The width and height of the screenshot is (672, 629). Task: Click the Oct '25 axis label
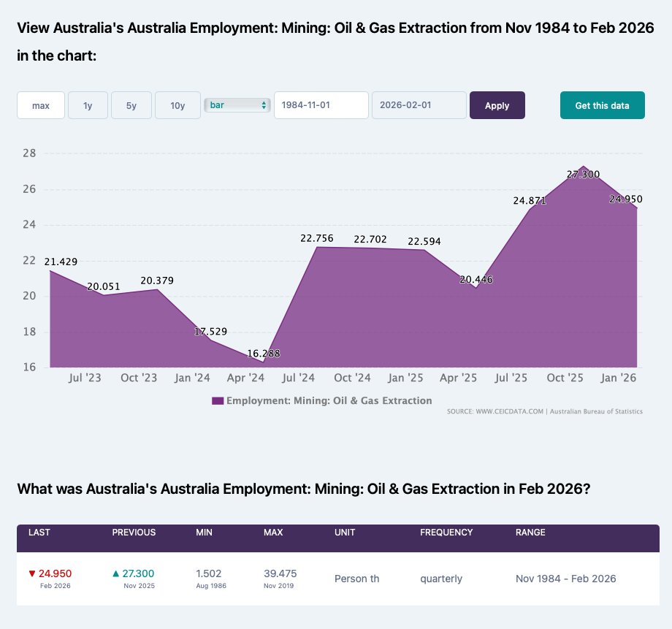tap(565, 378)
